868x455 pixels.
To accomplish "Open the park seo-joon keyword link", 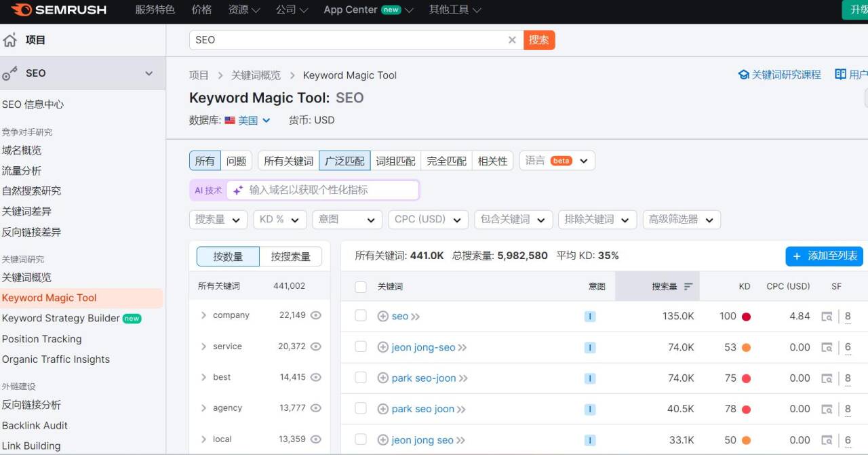I will click(424, 378).
